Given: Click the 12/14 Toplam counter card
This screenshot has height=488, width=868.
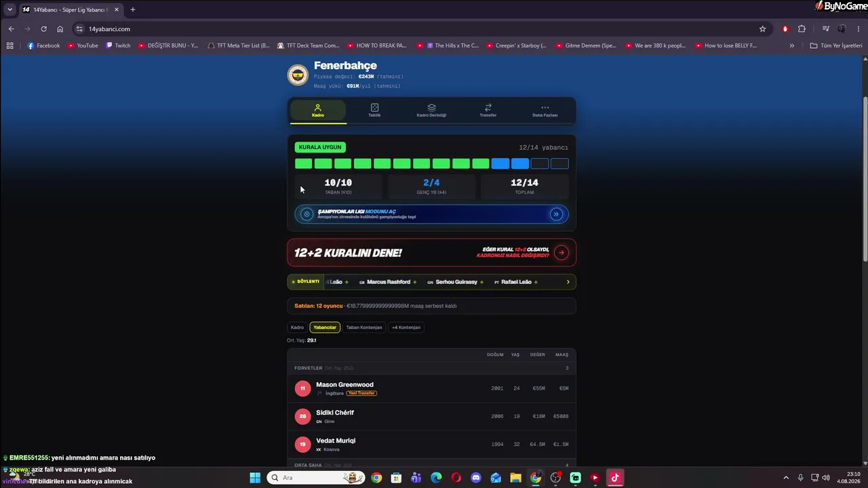Looking at the screenshot, I should coord(524,186).
